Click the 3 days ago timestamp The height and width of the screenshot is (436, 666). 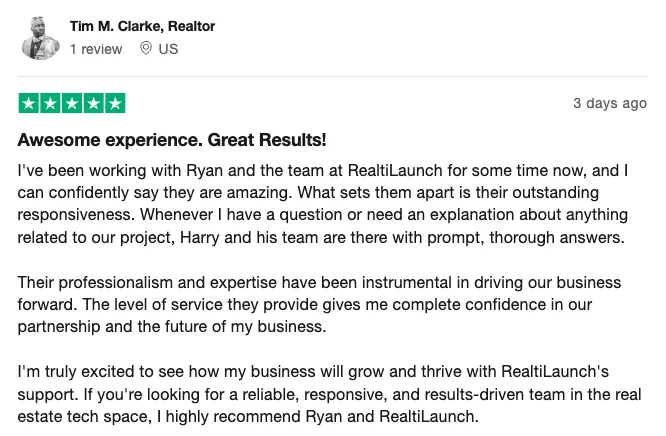click(610, 103)
